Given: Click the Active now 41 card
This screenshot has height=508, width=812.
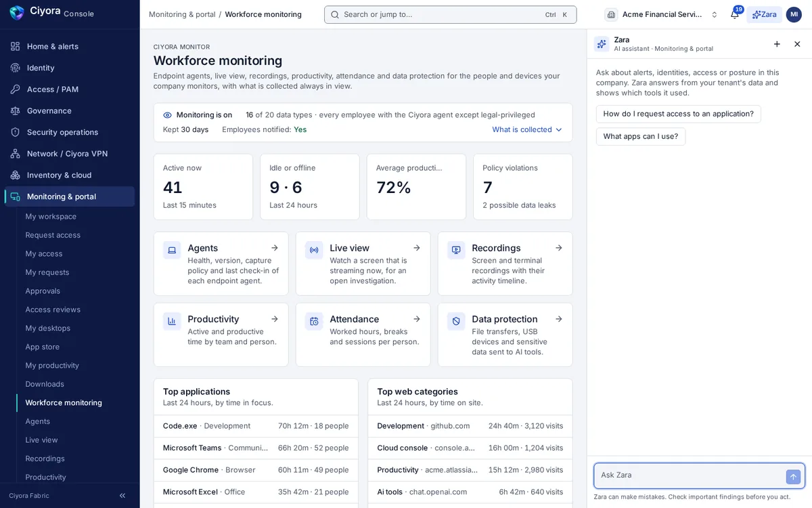Looking at the screenshot, I should click(203, 187).
